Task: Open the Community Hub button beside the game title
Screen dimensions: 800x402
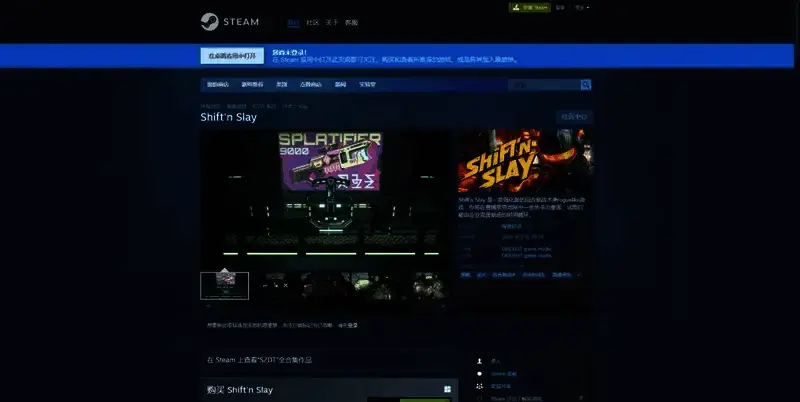Action: click(x=574, y=117)
